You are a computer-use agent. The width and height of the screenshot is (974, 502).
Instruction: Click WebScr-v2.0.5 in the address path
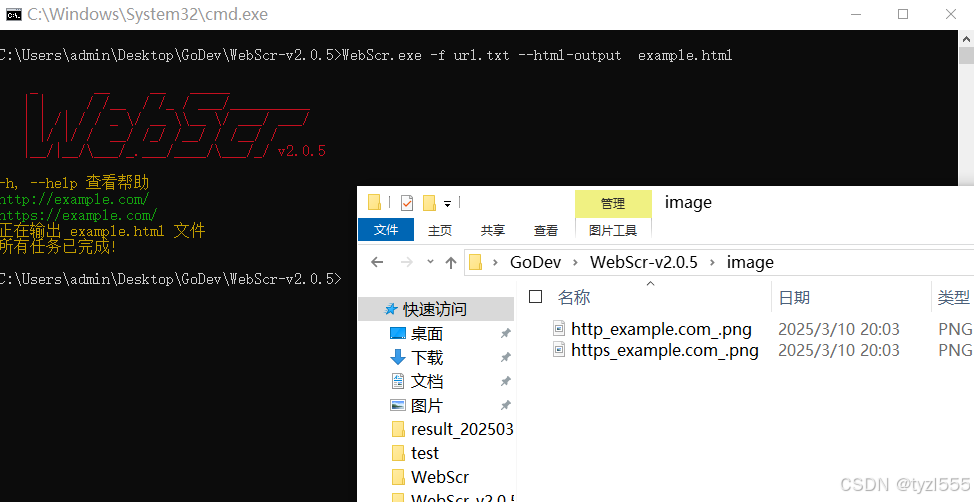click(x=644, y=262)
